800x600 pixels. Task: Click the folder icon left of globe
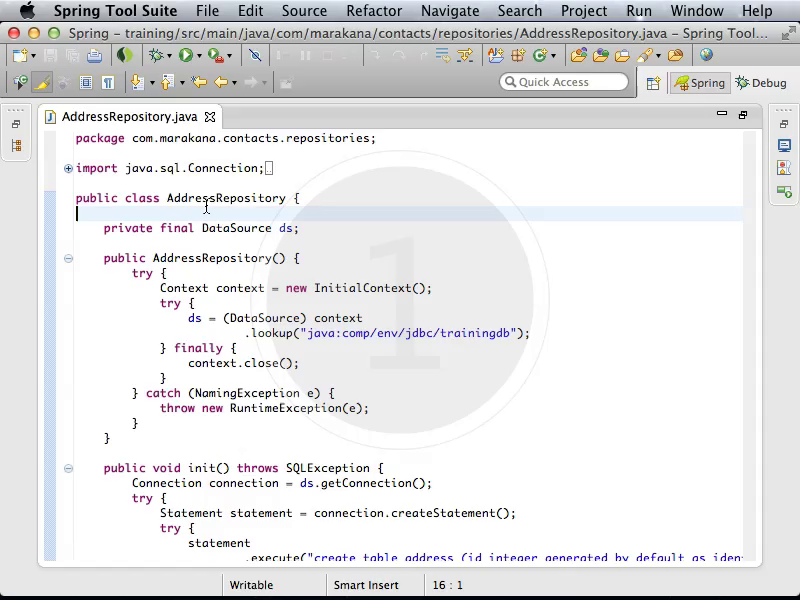click(676, 55)
